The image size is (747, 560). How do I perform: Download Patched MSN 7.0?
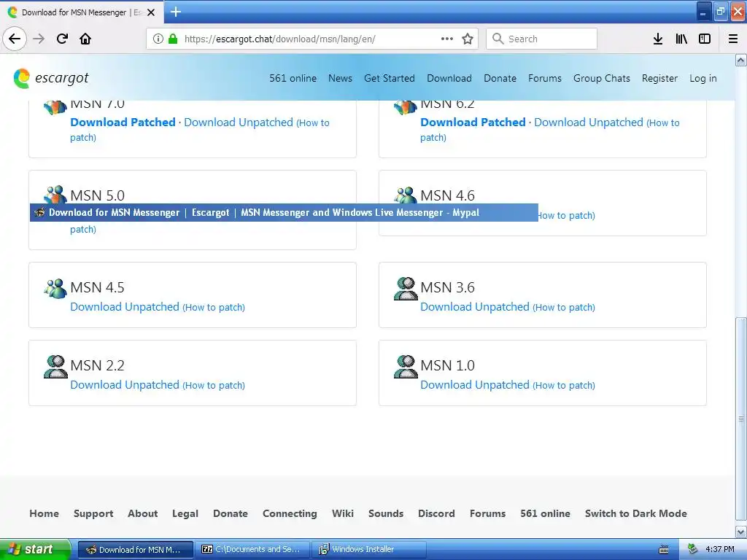(x=123, y=122)
